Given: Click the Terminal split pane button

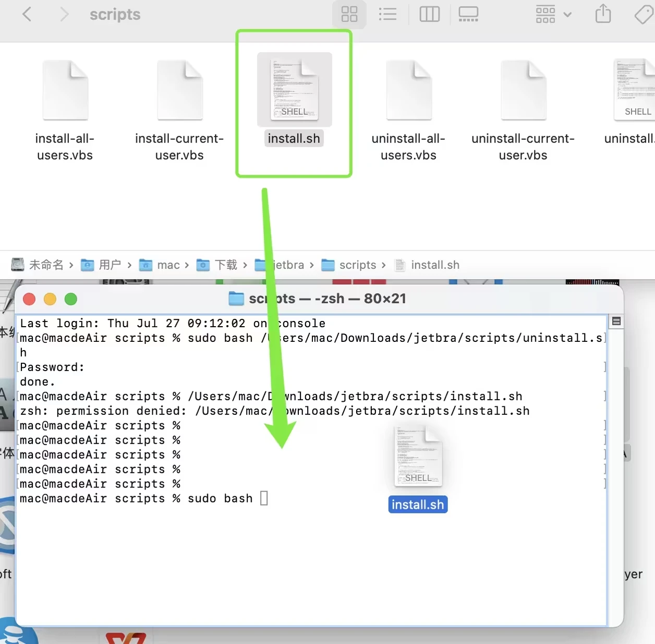Looking at the screenshot, I should coord(616,321).
